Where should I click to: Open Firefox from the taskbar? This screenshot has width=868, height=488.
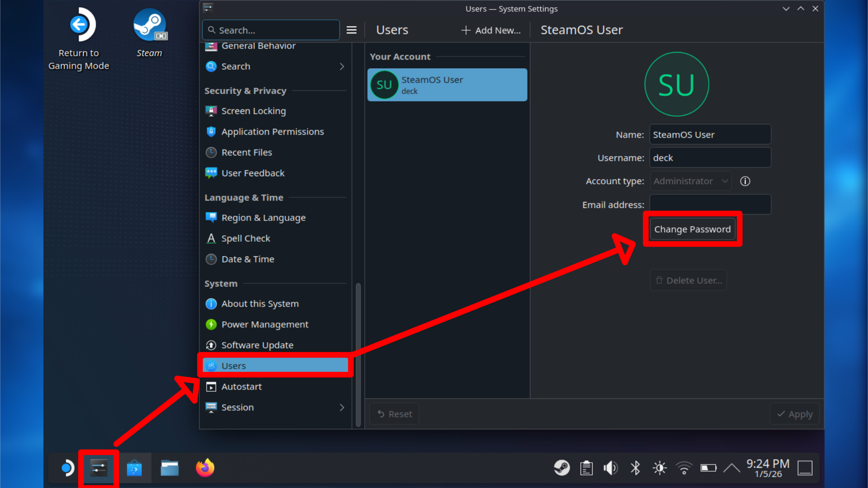pyautogui.click(x=205, y=468)
